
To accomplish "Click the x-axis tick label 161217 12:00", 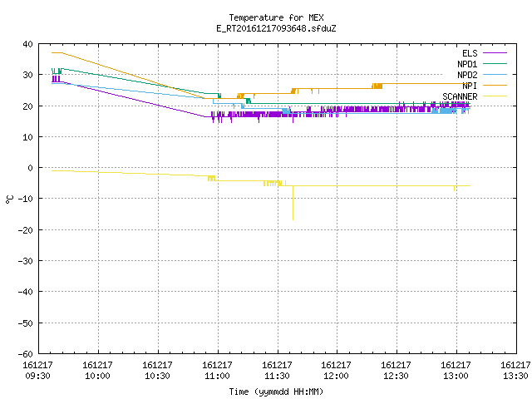I will 336,371.
